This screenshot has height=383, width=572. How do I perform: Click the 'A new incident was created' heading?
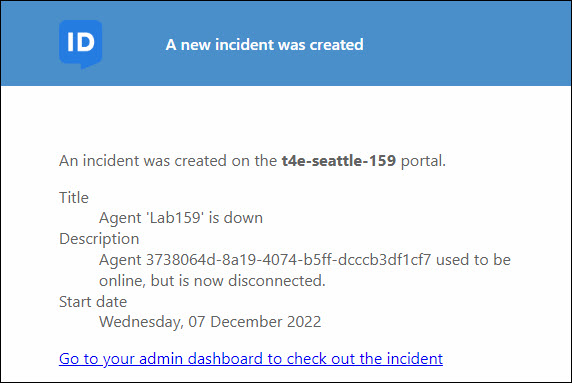pyautogui.click(x=264, y=45)
